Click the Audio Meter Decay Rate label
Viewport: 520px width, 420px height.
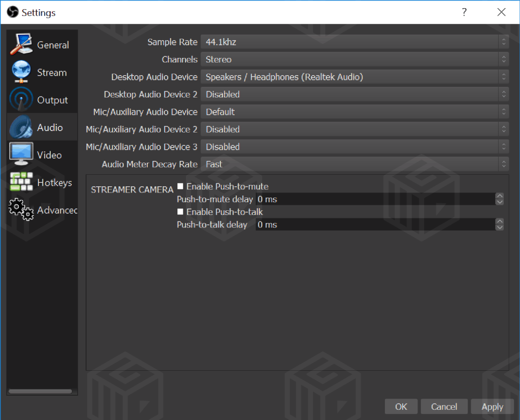click(x=150, y=164)
